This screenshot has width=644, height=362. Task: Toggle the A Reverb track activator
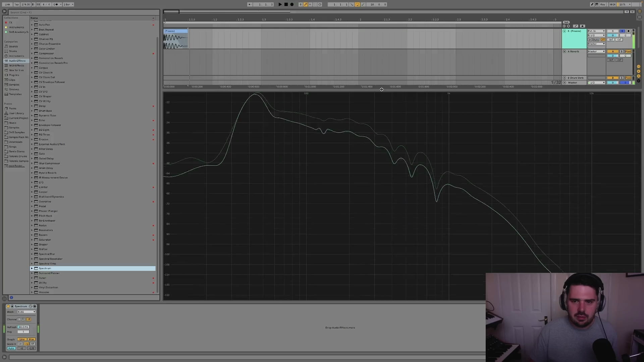pos(613,52)
